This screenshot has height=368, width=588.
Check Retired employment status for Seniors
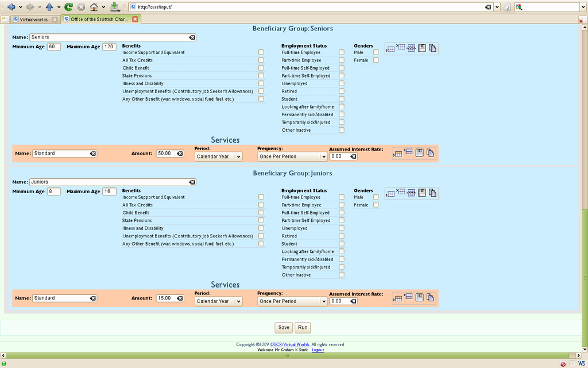pyautogui.click(x=342, y=91)
